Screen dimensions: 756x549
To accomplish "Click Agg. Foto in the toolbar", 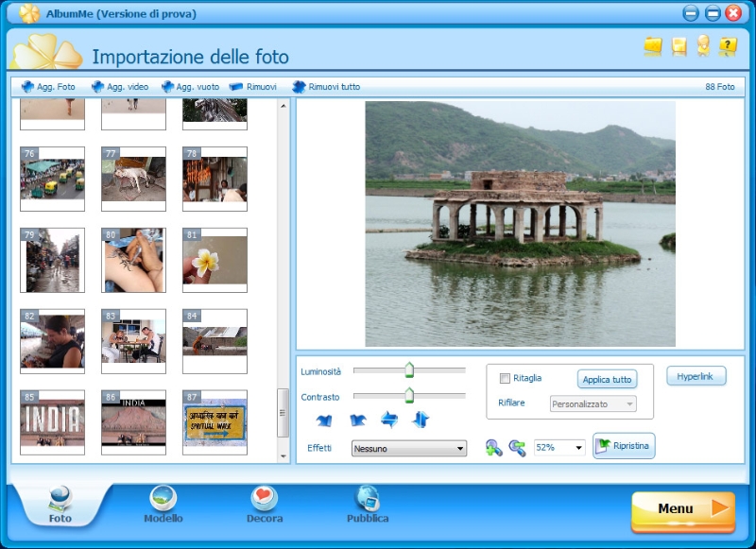I will 48,87.
